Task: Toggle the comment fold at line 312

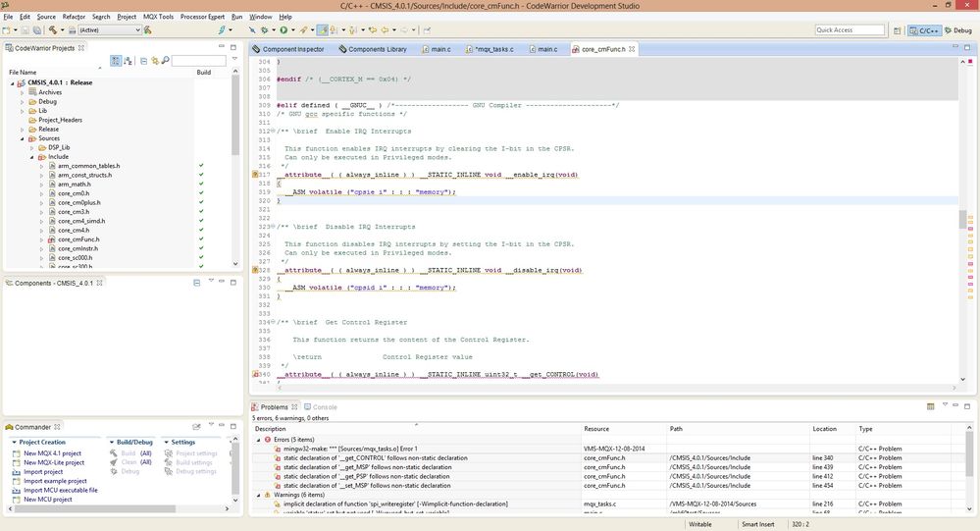Action: tap(272, 132)
